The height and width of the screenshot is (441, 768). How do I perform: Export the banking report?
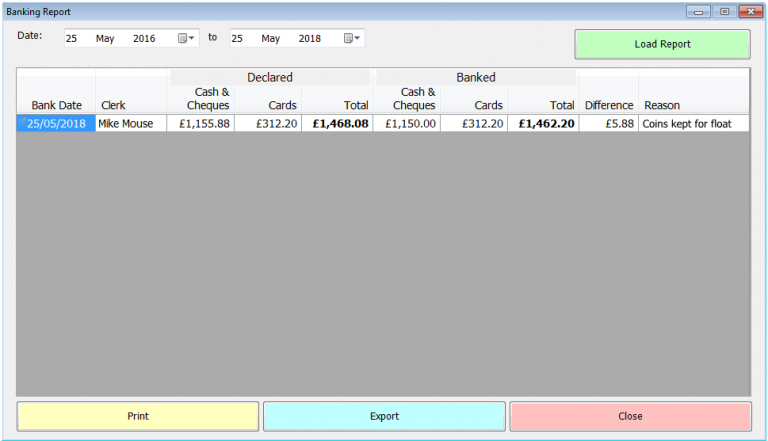[384, 416]
